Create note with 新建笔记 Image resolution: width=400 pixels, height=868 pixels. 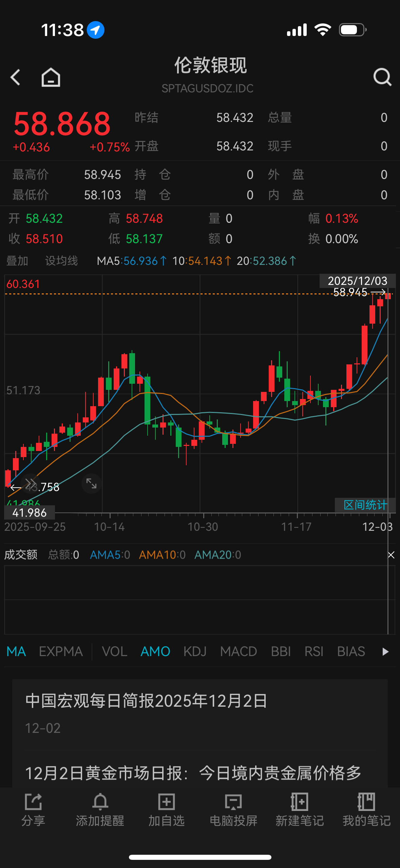[x=300, y=810]
